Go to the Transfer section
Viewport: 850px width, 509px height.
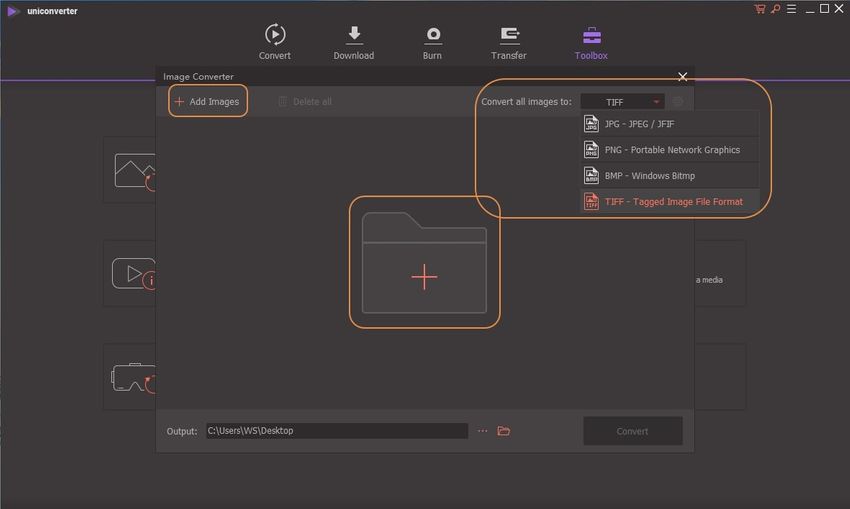(x=508, y=42)
